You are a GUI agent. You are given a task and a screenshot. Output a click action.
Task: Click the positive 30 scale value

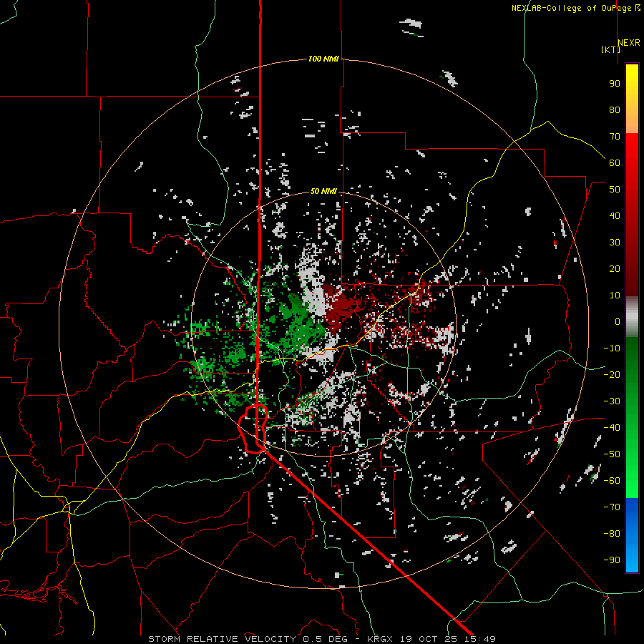615,243
